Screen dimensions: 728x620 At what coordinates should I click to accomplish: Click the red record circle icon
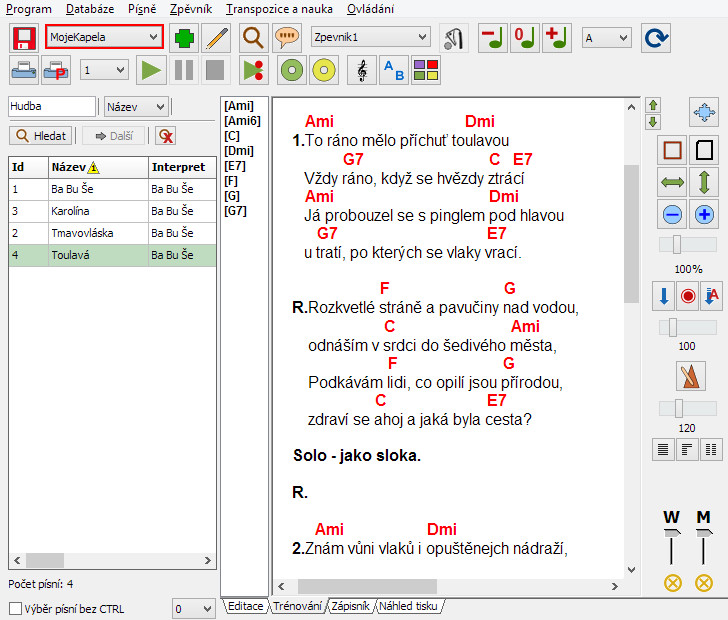pyautogui.click(x=688, y=296)
